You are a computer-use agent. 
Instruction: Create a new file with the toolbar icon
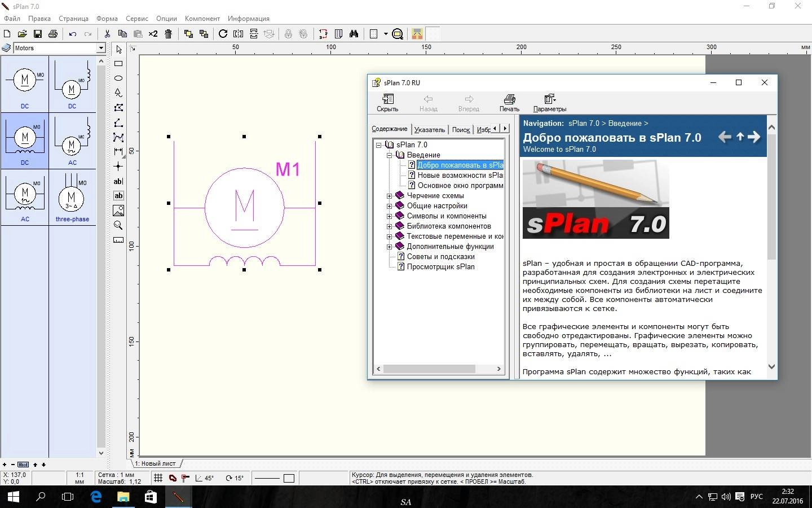point(7,34)
